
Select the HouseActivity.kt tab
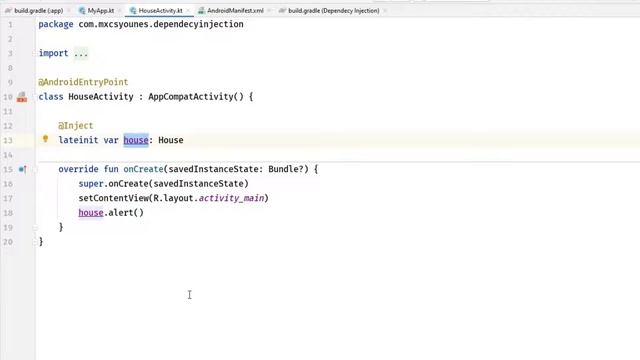[160, 11]
